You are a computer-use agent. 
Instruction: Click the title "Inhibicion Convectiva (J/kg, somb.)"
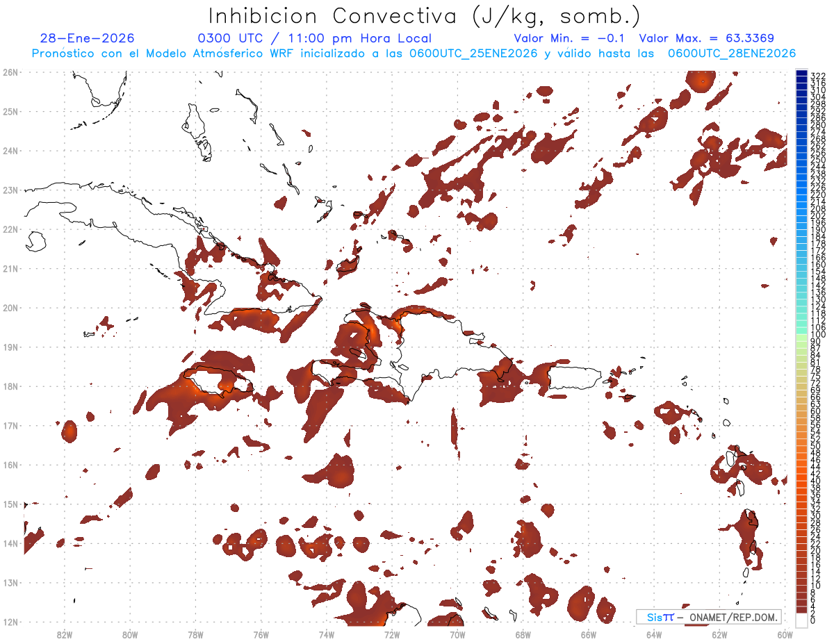(424, 16)
